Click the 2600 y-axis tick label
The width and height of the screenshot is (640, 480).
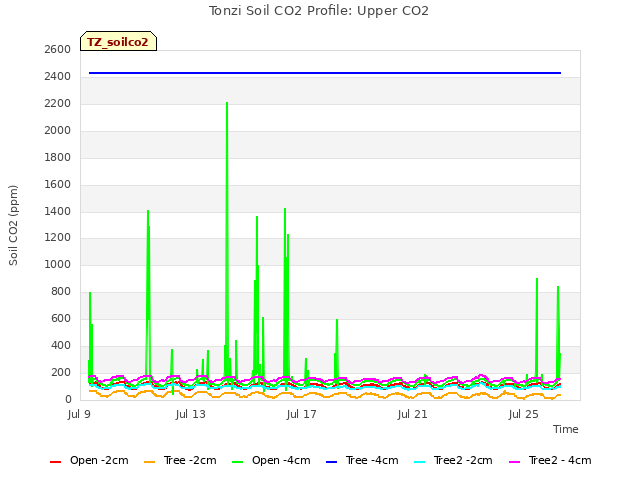click(58, 49)
